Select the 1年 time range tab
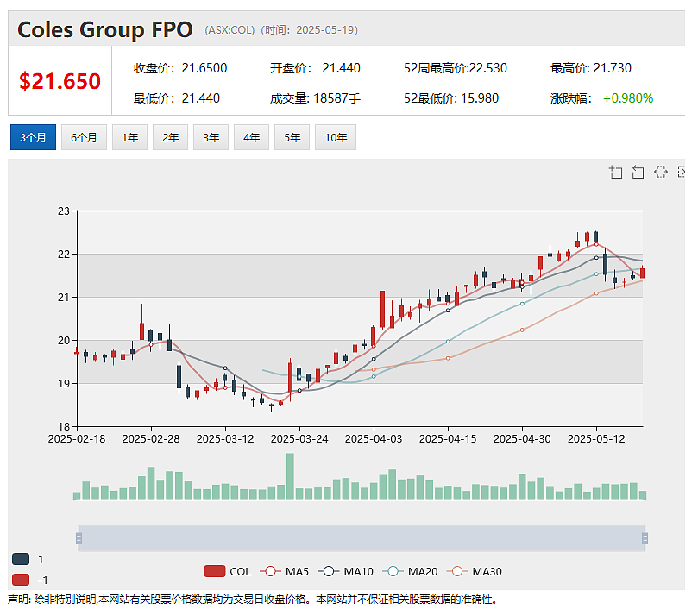698x616 pixels. click(x=129, y=137)
